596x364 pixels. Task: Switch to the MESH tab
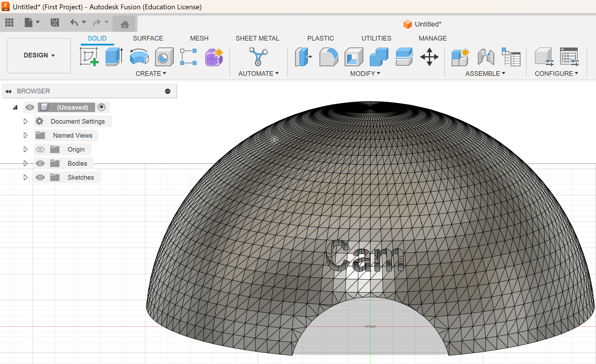199,38
